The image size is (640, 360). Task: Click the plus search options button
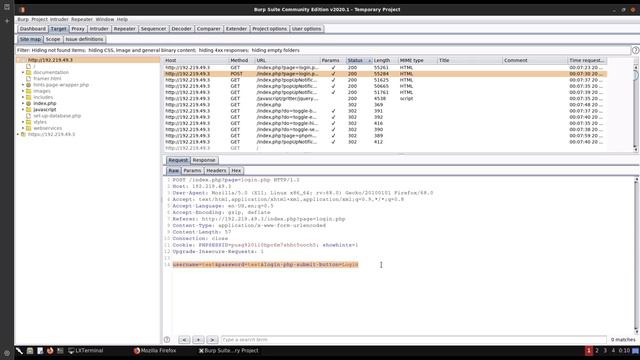tap(198, 340)
